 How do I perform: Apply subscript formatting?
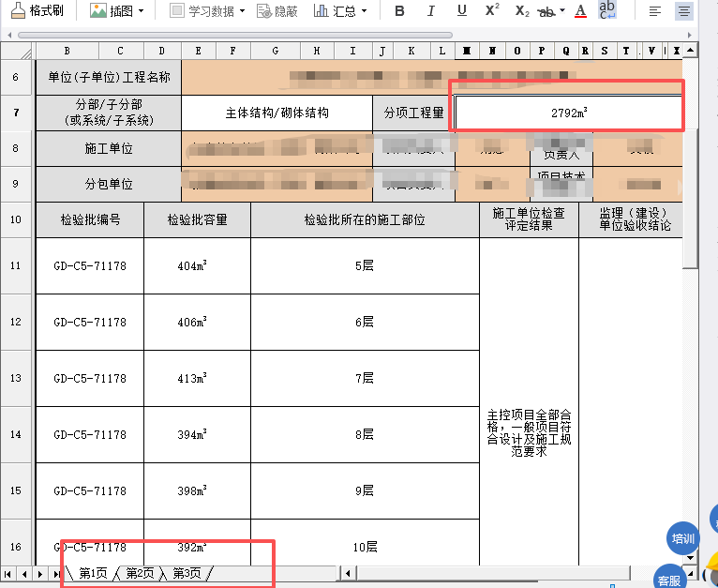[x=522, y=11]
